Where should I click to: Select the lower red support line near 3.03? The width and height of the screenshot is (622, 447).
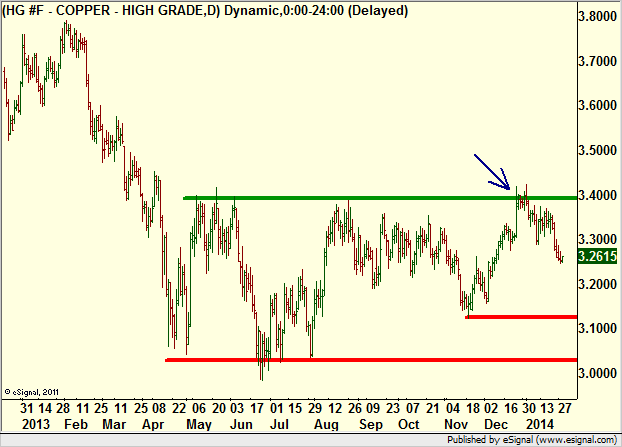(x=371, y=360)
